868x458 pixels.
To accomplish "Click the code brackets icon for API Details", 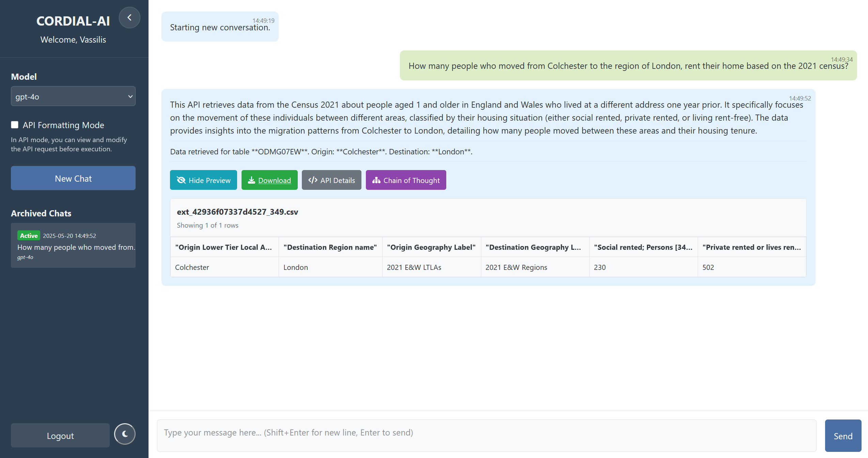I will (313, 180).
